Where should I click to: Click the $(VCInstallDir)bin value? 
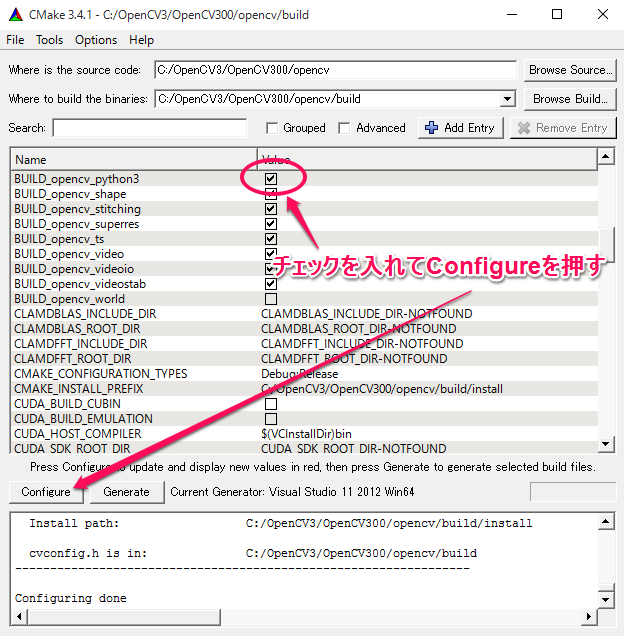pos(306,434)
